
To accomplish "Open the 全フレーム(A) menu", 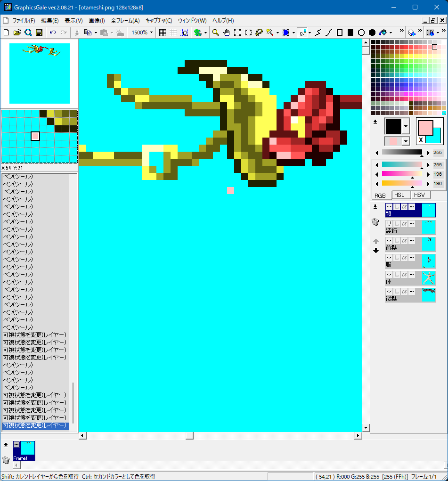I will tap(125, 21).
